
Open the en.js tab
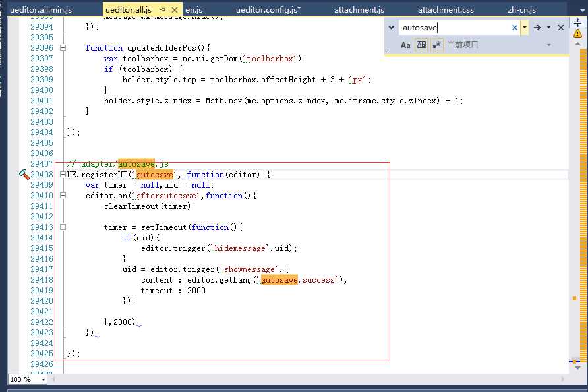(194, 9)
